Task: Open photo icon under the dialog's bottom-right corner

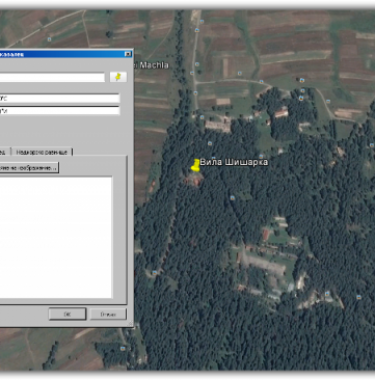Action: (123, 349)
